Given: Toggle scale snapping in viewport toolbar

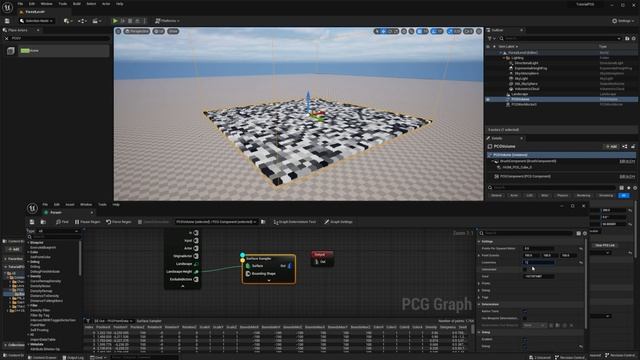Looking at the screenshot, I should coord(451,31).
